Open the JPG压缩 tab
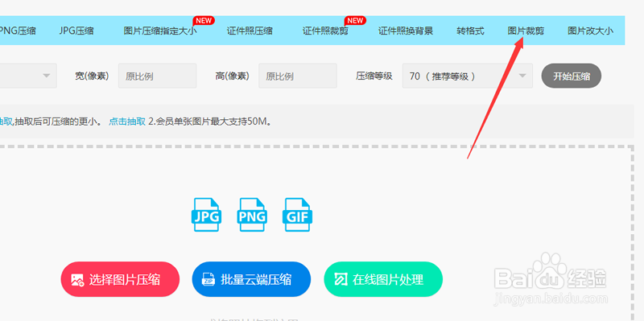The height and width of the screenshot is (321, 644). click(76, 31)
